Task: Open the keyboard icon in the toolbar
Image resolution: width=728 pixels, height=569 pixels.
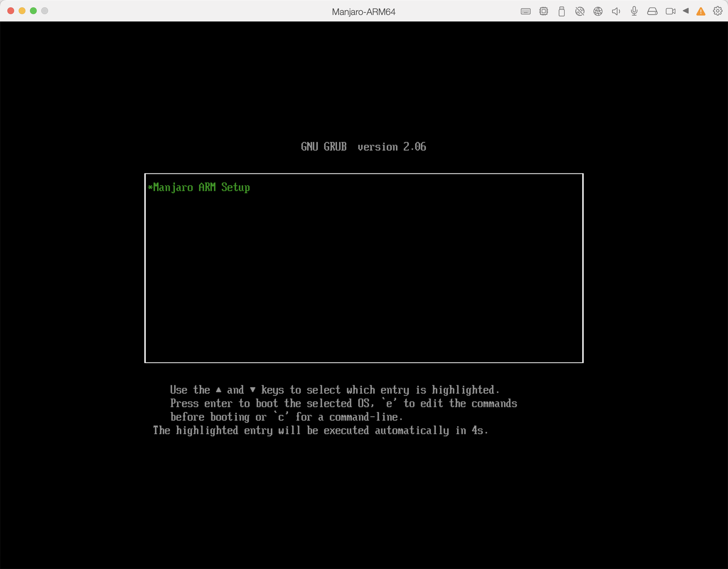Action: pos(526,12)
